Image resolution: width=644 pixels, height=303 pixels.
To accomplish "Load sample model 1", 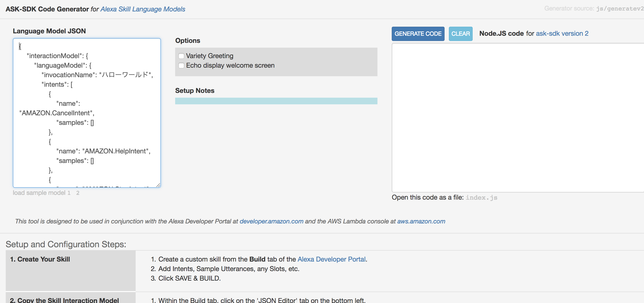I will pyautogui.click(x=69, y=193).
